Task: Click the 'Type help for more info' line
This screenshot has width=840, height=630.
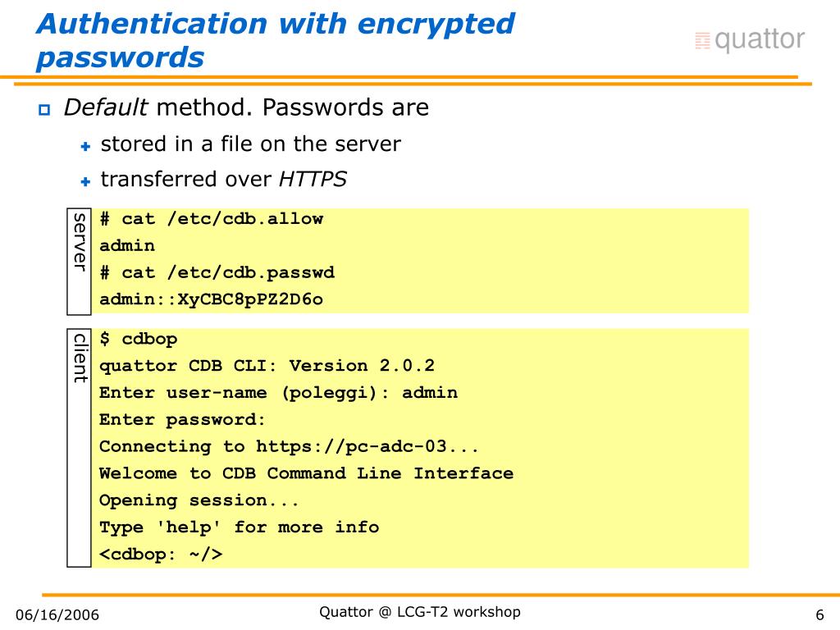Action: tap(239, 527)
